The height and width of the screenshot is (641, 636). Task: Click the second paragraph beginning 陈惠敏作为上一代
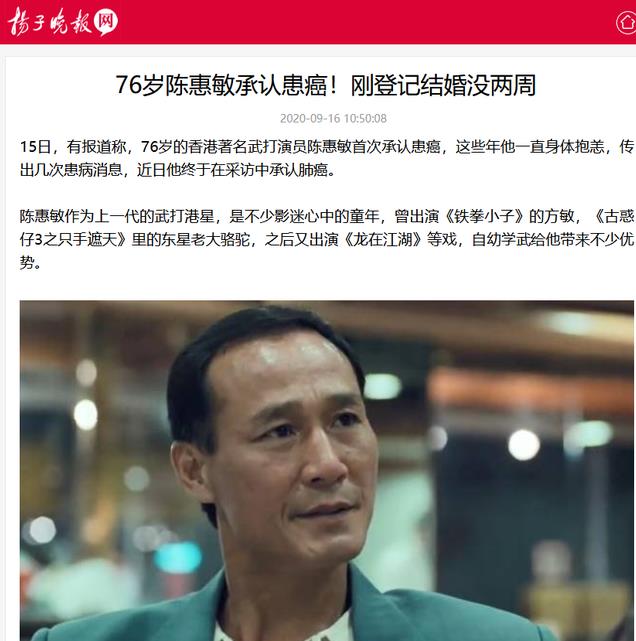point(327,239)
